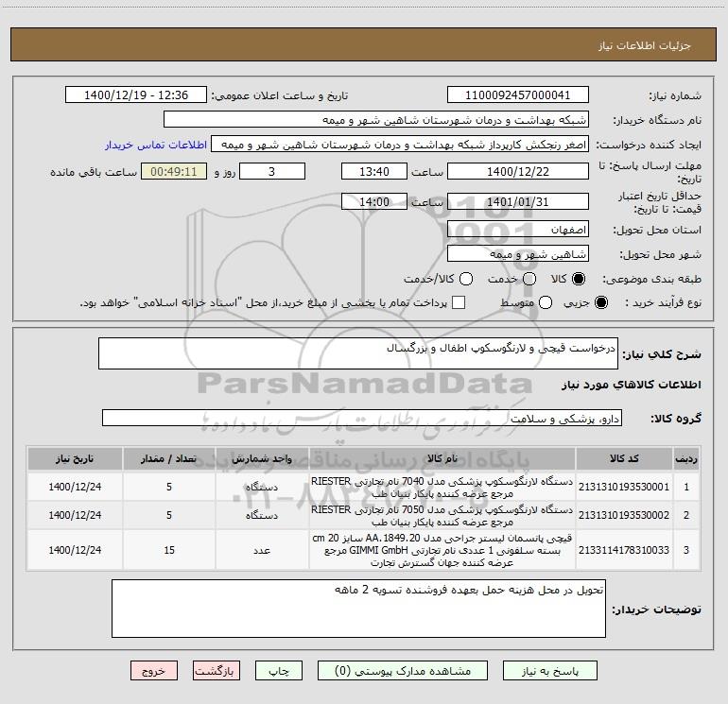Click the کد کالا column header
728x704 pixels.
click(x=624, y=458)
